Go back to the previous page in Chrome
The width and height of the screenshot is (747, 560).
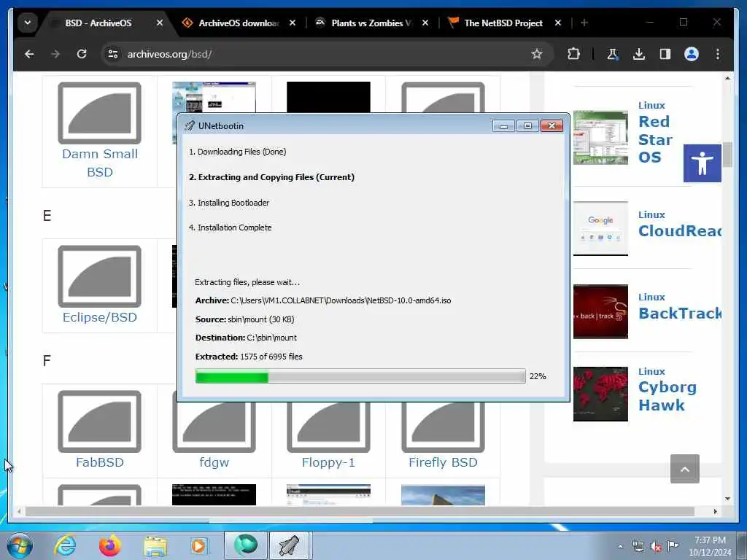click(x=29, y=54)
